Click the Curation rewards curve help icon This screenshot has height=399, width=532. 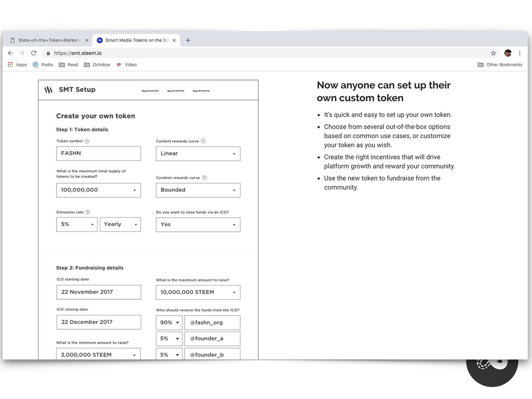click(204, 178)
